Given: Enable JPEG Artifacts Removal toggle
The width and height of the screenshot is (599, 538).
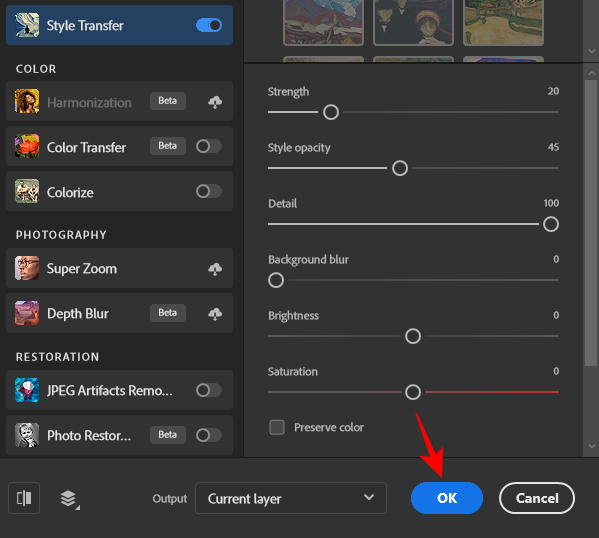Looking at the screenshot, I should point(209,390).
